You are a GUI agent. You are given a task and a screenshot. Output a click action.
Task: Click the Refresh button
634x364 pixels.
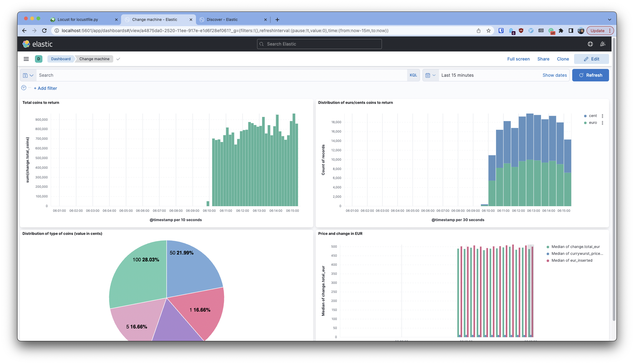tap(590, 75)
